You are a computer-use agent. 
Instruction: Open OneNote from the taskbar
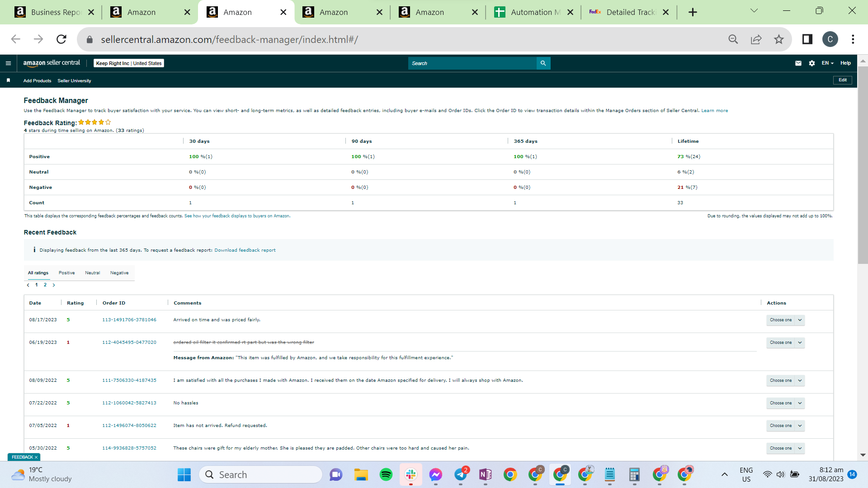pos(486,474)
